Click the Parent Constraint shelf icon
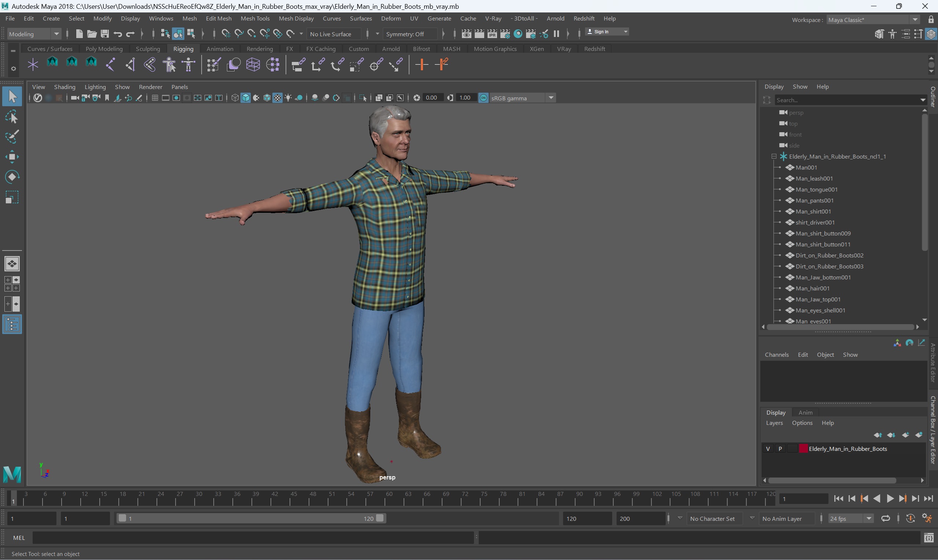The image size is (938, 560). pos(298,64)
